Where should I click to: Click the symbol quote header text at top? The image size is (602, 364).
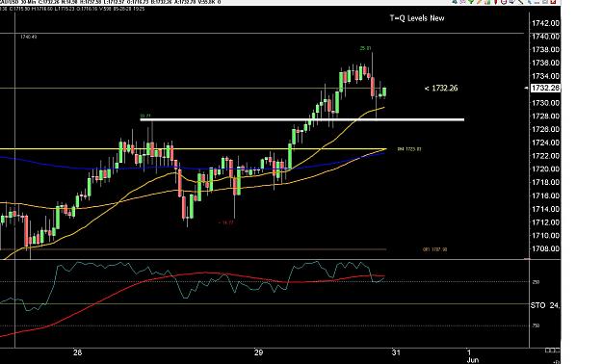(110, 2)
